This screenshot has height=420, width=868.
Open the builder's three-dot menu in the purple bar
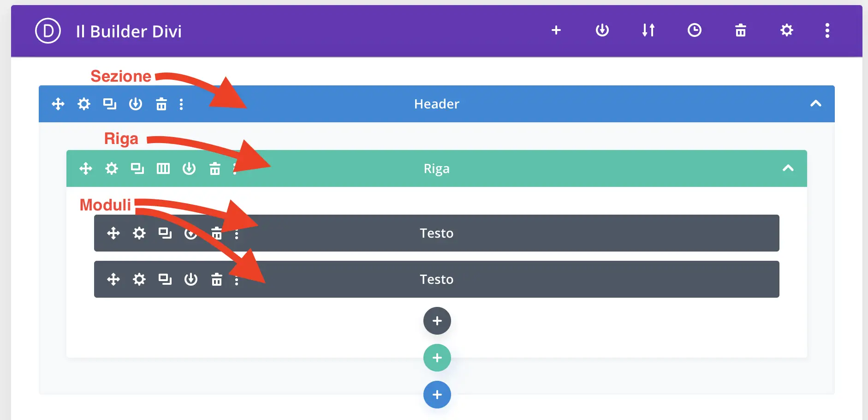[x=827, y=30]
